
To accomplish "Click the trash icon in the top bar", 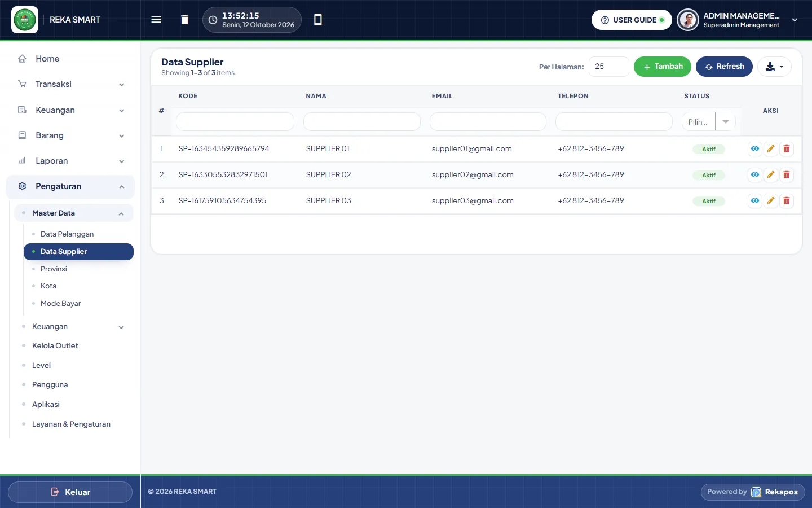I will tap(184, 20).
